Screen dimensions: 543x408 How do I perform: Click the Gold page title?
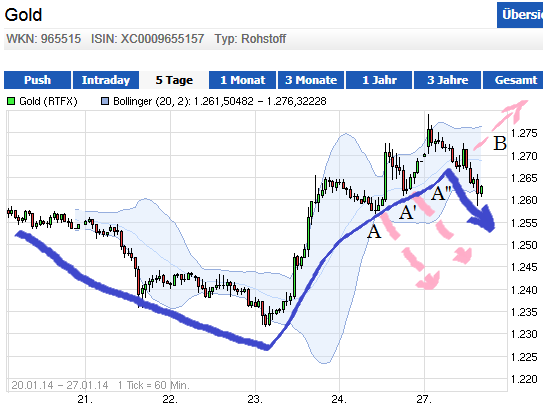[x=23, y=15]
